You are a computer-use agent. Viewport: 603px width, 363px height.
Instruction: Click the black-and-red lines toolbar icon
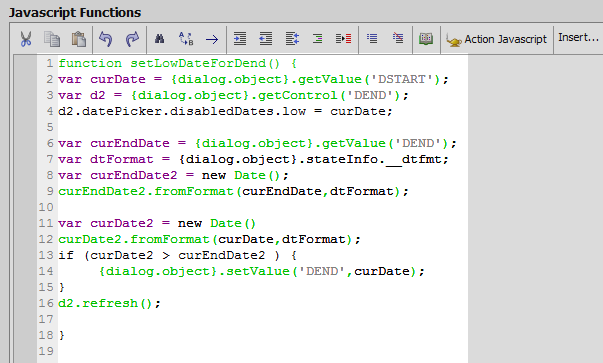tap(343, 39)
